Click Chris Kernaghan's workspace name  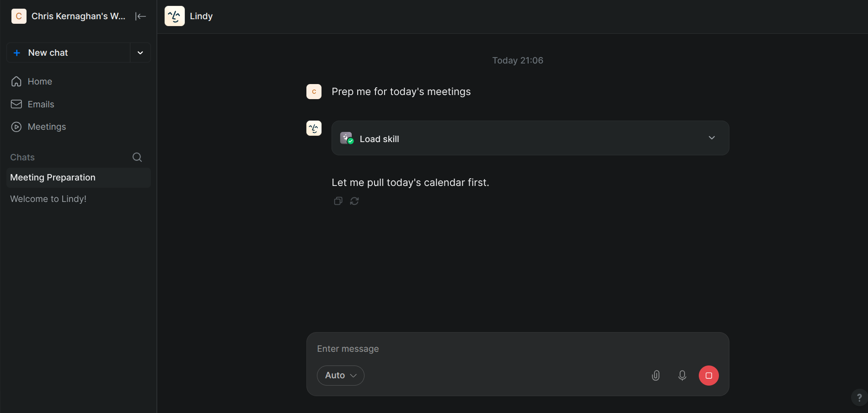point(78,16)
